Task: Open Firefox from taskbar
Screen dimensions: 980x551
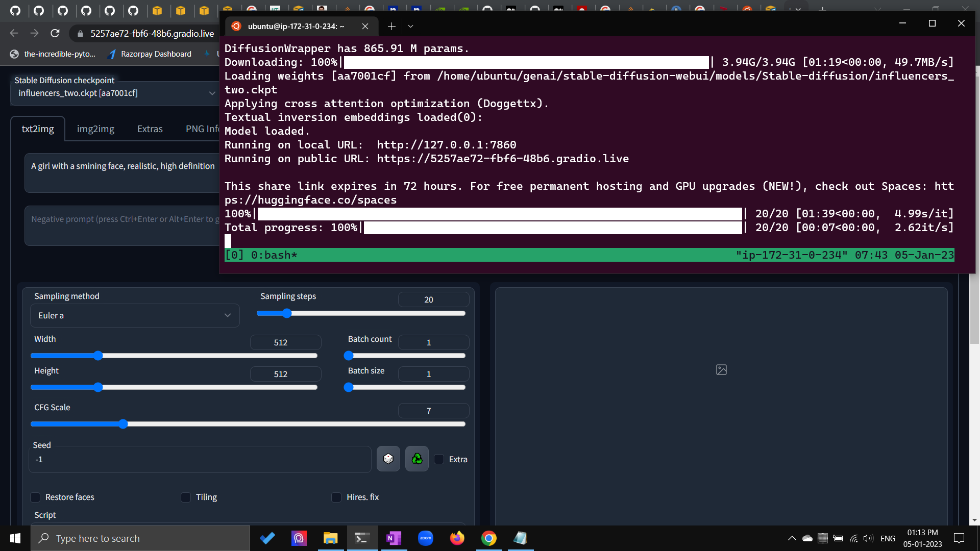Action: pyautogui.click(x=457, y=538)
